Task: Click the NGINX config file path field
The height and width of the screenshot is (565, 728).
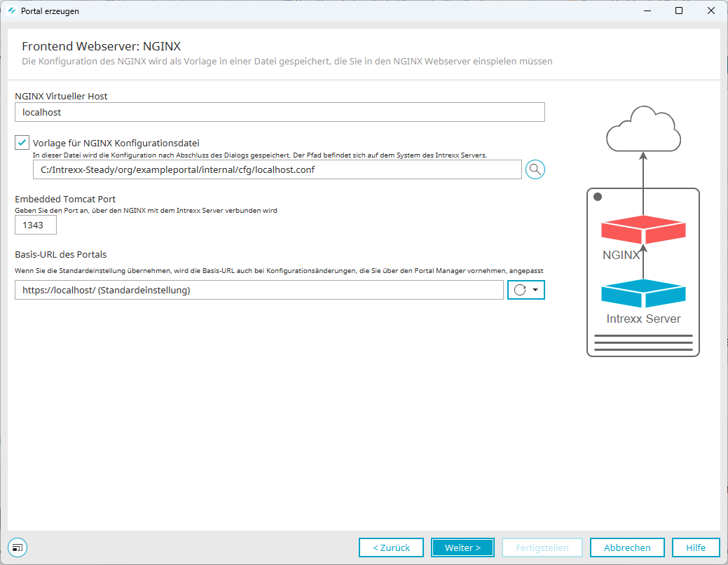Action: point(277,169)
